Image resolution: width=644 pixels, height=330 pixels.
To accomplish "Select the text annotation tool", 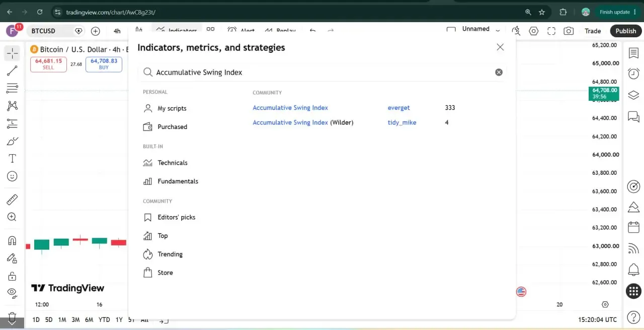I will pos(12,159).
